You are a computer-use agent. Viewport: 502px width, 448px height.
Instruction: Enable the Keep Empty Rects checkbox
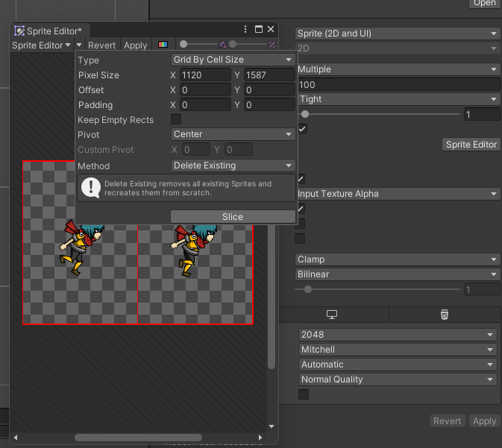176,119
